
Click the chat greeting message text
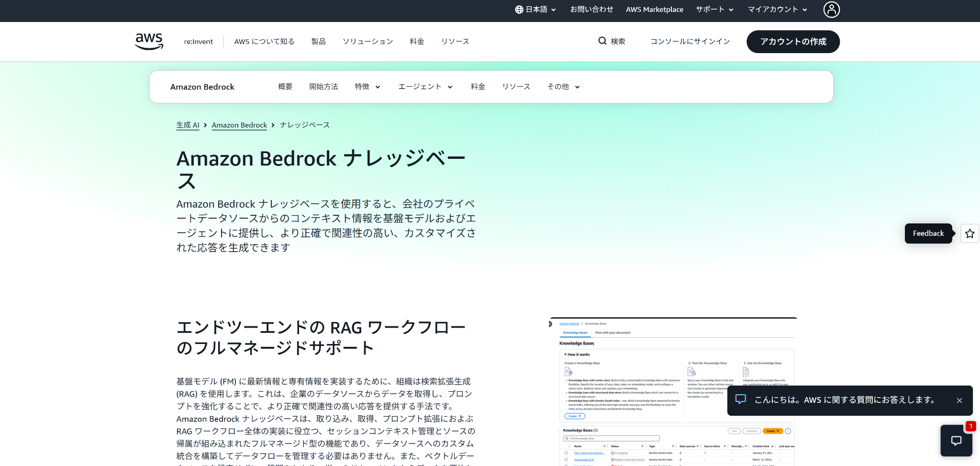pos(845,400)
